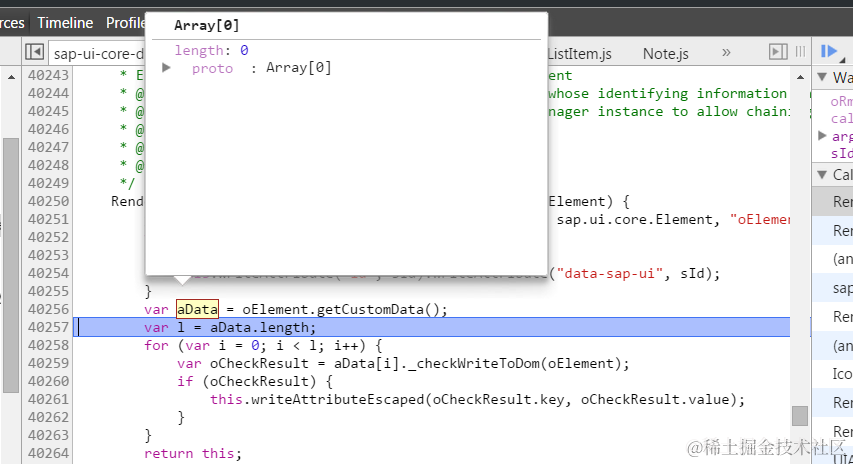The image size is (853, 464).
Task: Expand the arguments watch entry
Action: click(823, 135)
